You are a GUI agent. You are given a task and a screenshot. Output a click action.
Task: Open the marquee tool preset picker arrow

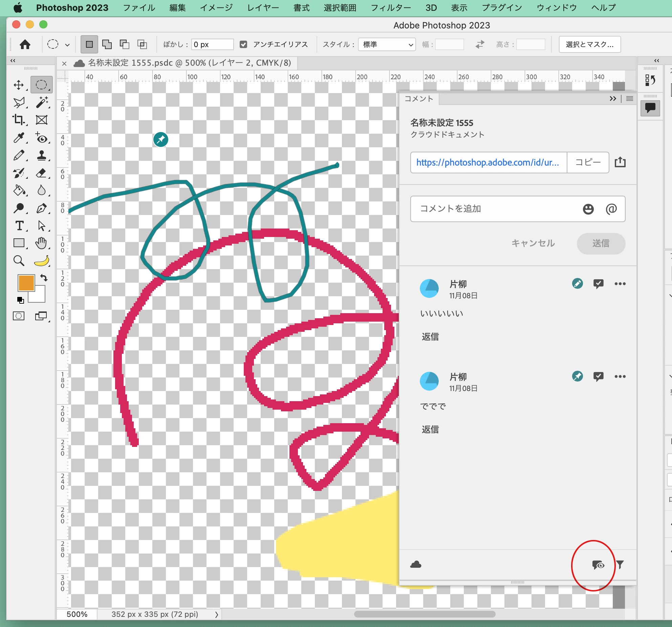[67, 45]
